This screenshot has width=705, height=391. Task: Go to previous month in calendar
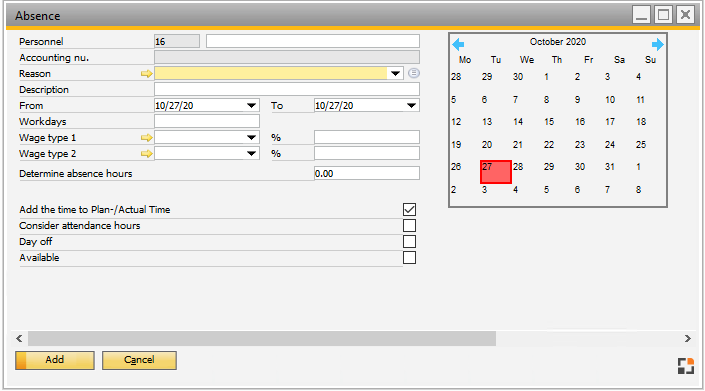pyautogui.click(x=458, y=44)
